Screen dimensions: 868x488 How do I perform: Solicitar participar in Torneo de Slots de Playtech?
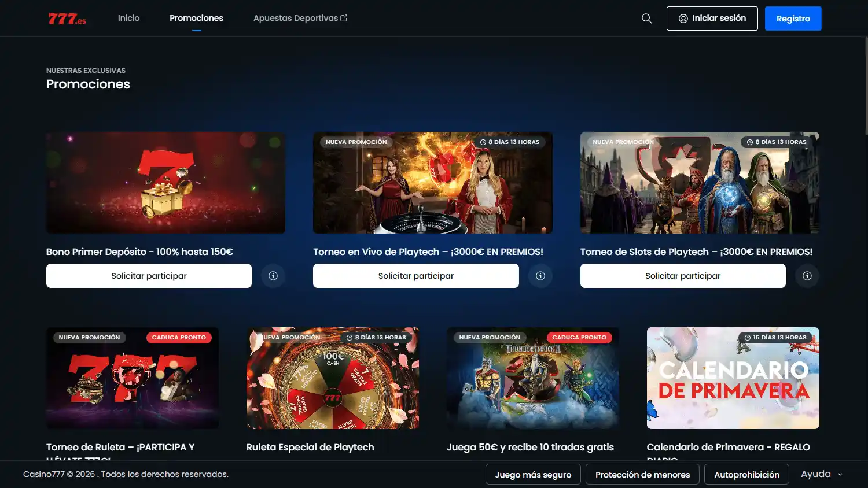[x=683, y=276]
